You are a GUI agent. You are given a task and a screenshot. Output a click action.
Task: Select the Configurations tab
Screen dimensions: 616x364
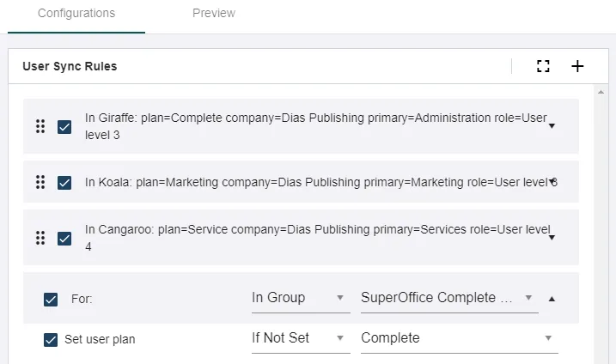pos(76,14)
